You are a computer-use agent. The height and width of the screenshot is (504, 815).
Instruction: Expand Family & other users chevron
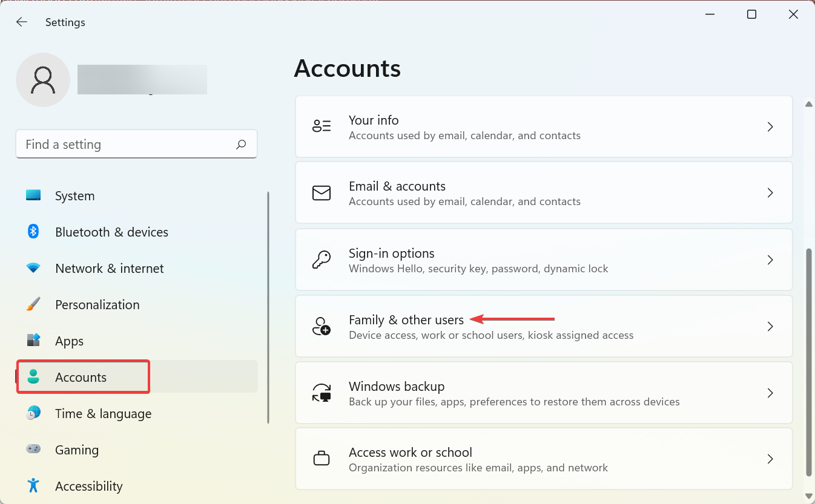(x=770, y=326)
